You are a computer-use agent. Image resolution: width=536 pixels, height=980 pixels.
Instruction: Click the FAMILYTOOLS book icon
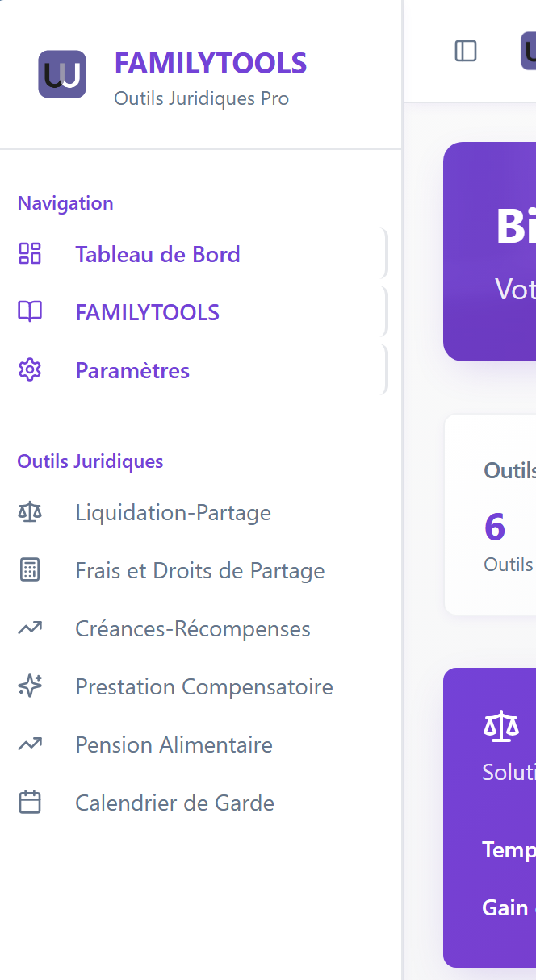click(30, 312)
